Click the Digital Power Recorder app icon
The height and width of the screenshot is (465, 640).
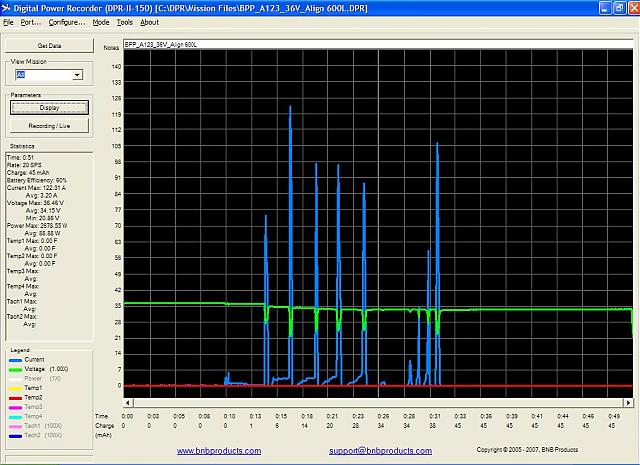point(7,7)
